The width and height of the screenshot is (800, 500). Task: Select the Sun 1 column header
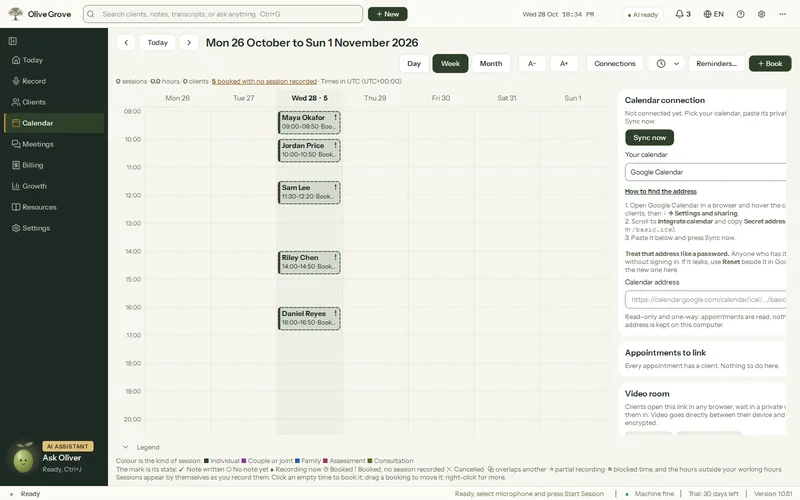tap(572, 98)
